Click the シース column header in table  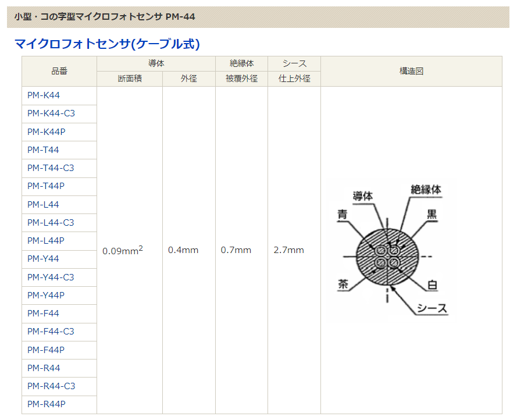pos(294,63)
